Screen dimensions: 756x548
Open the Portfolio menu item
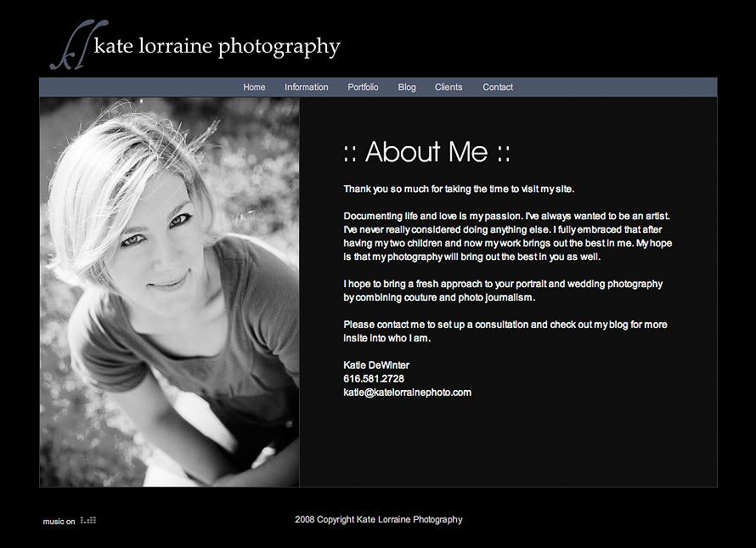(x=363, y=88)
